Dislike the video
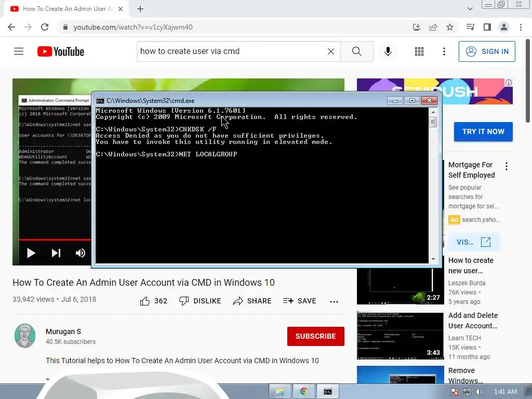The image size is (532, 399). pos(200,301)
